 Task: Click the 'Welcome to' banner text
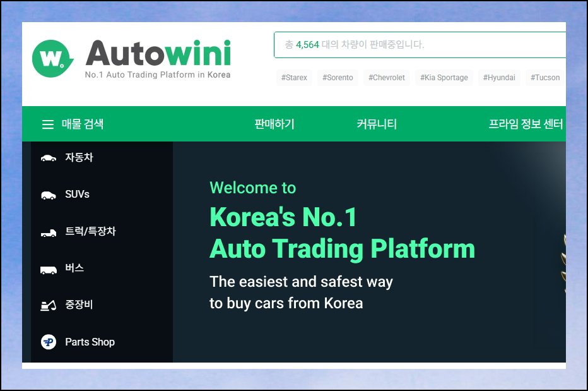253,188
